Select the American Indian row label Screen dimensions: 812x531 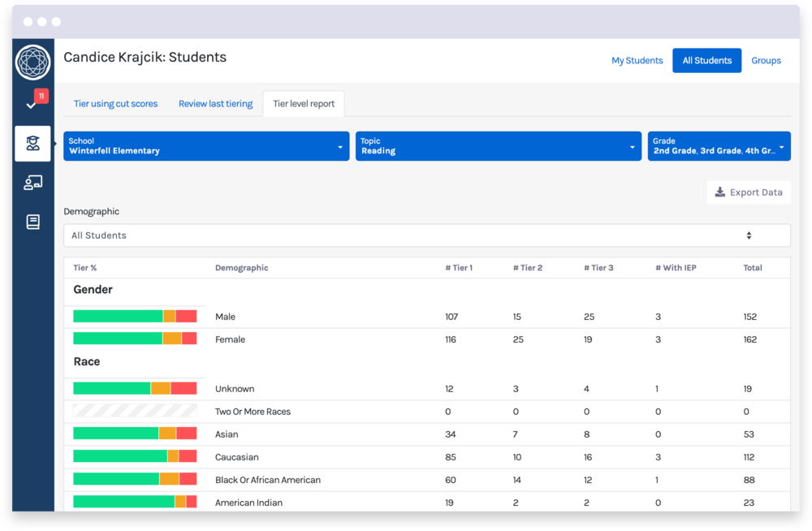pyautogui.click(x=248, y=503)
